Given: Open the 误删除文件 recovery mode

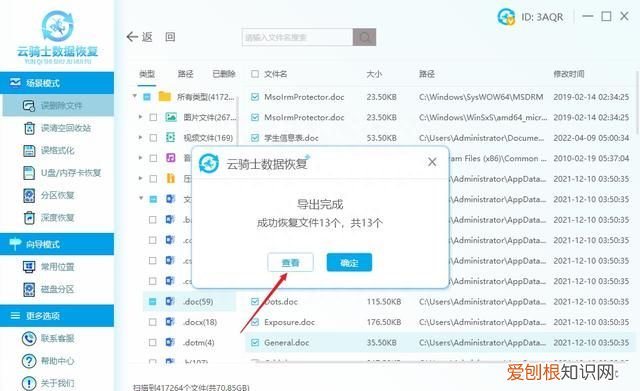Looking at the screenshot, I should (x=58, y=105).
